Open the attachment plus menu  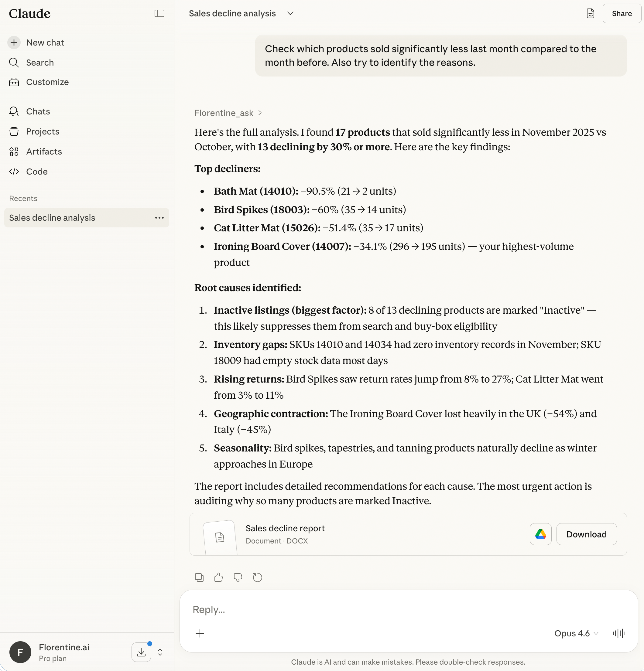200,633
